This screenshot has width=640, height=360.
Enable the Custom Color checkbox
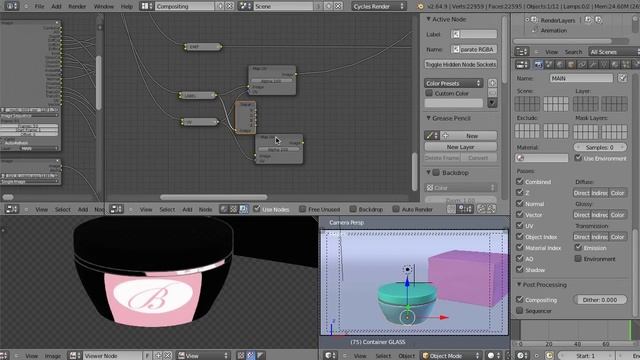[x=429, y=93]
